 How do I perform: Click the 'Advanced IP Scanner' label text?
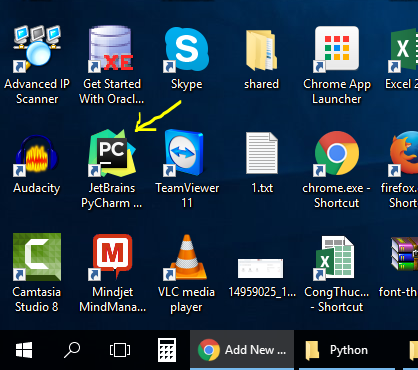click(37, 91)
